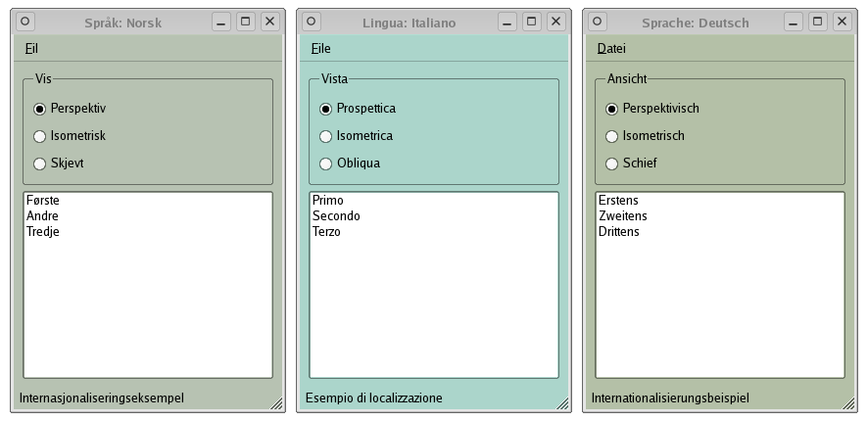Click the window menu icon of Norsk window

coord(26,22)
